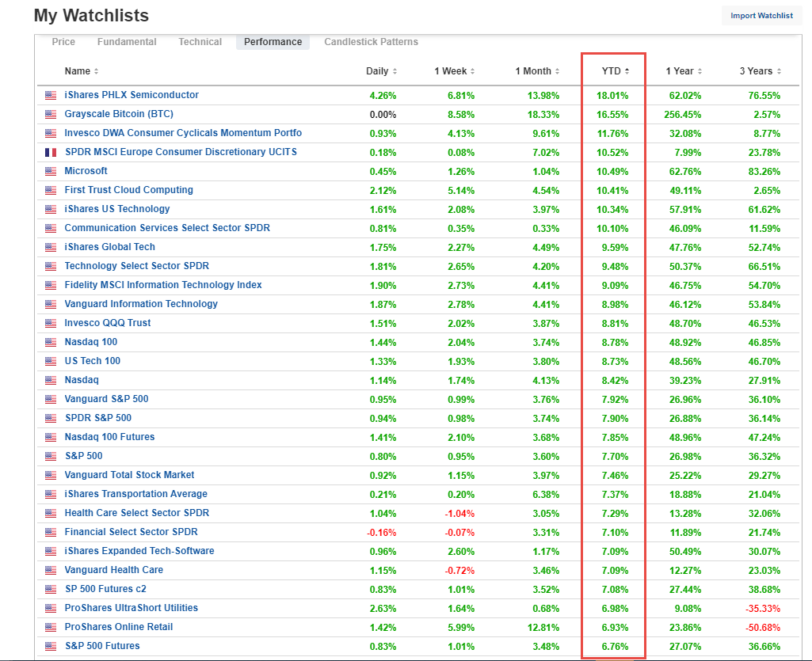Screen dimensions: 812x661
Task: Click US flag beside Health Care Select Sector
Action: [51, 514]
